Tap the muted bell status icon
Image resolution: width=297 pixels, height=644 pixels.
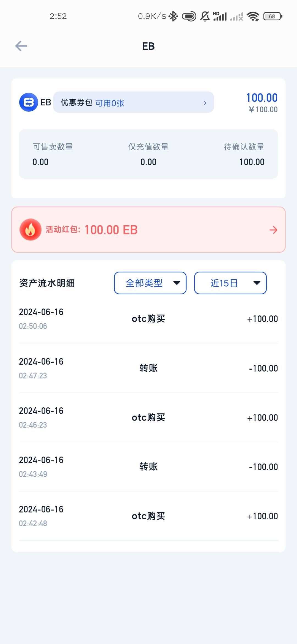(x=205, y=16)
